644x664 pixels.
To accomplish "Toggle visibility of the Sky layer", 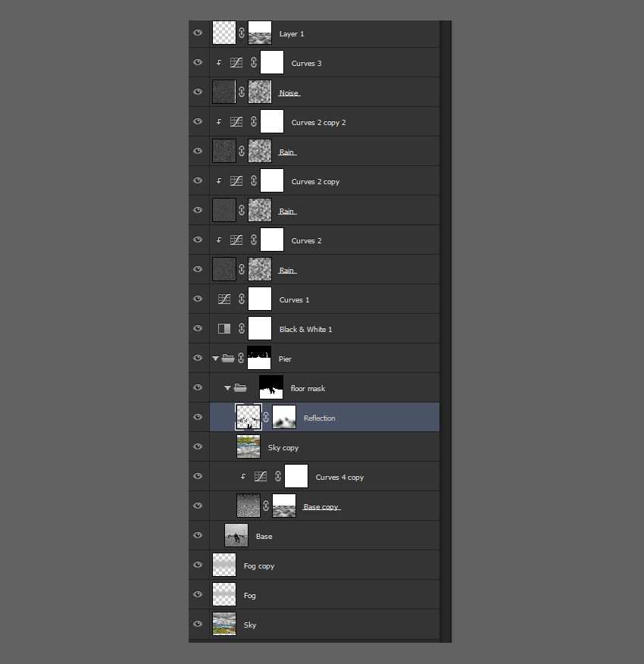I will click(x=198, y=624).
